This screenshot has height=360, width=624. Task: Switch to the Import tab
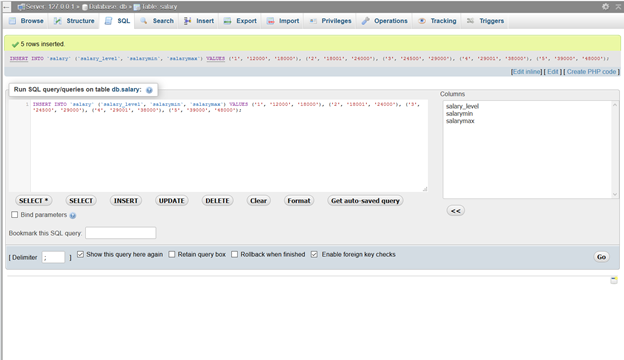tap(283, 21)
